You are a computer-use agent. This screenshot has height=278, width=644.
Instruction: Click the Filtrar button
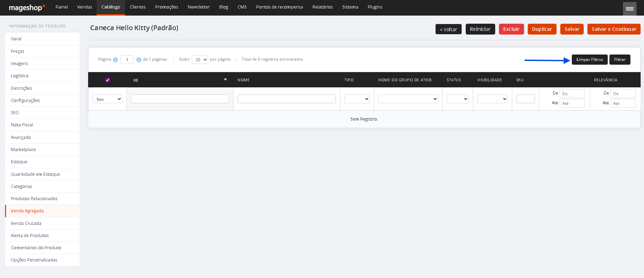(620, 60)
